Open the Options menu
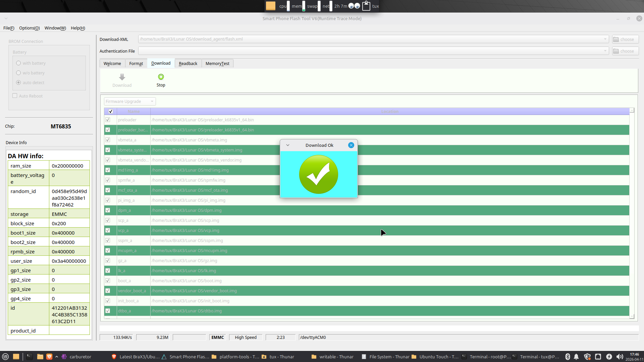The image size is (644, 362). click(29, 28)
